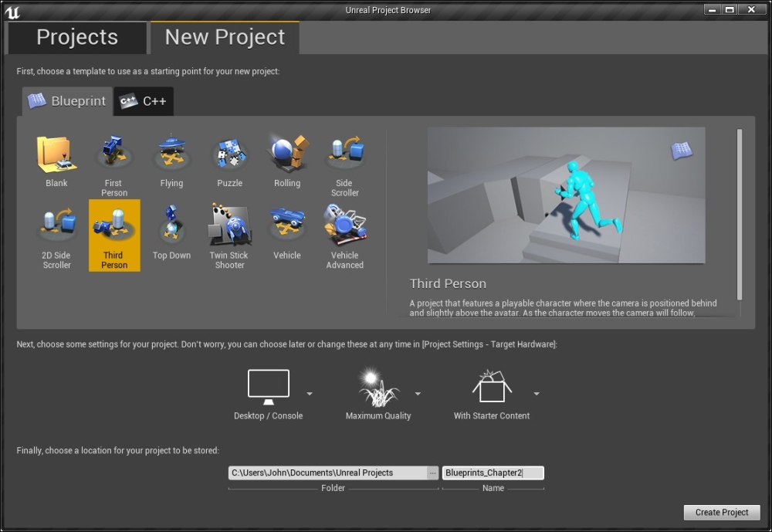Click the Maximum Quality graphics icon

coord(378,387)
